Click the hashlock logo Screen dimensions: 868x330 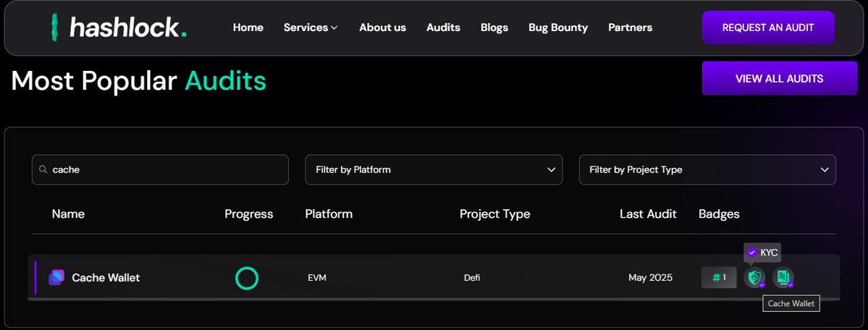(119, 27)
